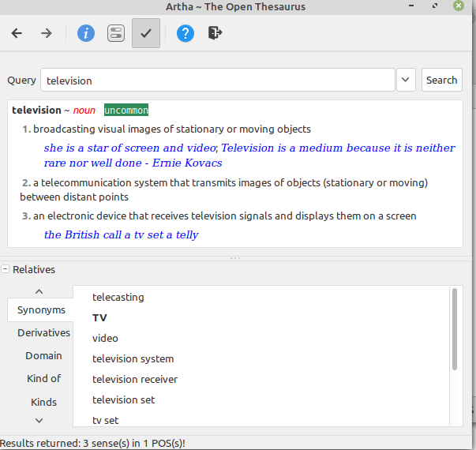Minimize the Artha window
476x450 pixels.
411,6
